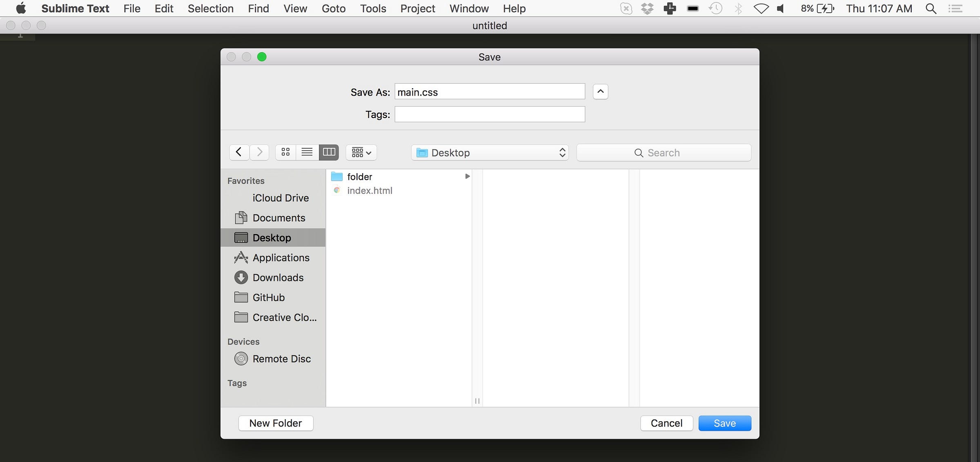The height and width of the screenshot is (462, 980).
Task: Select Remote Disc under Devices
Action: click(x=281, y=359)
